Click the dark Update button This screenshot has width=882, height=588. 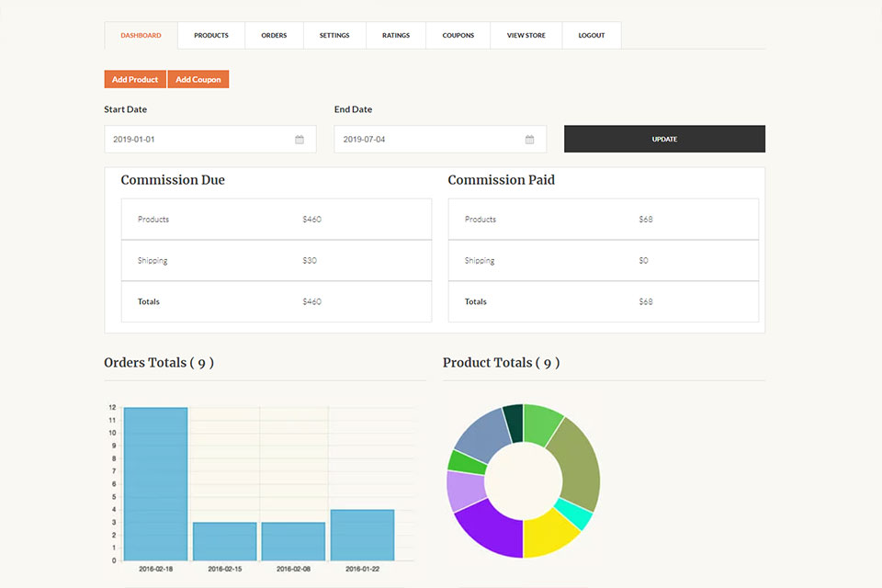pos(664,139)
